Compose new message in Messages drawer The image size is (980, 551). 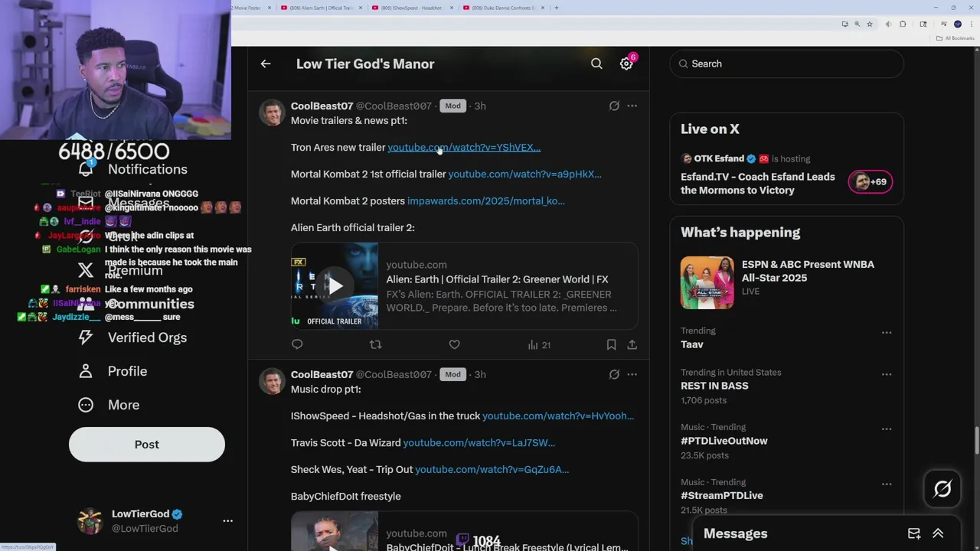pos(914,533)
